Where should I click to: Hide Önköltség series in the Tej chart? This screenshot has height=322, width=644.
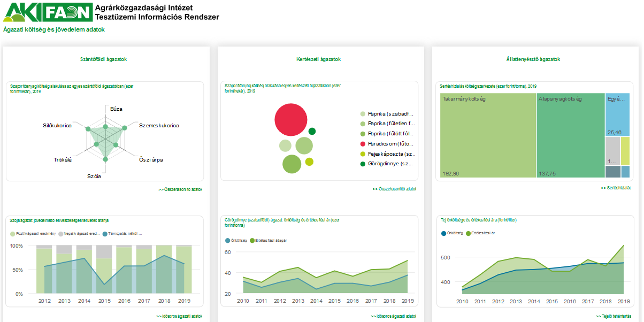pyautogui.click(x=453, y=233)
